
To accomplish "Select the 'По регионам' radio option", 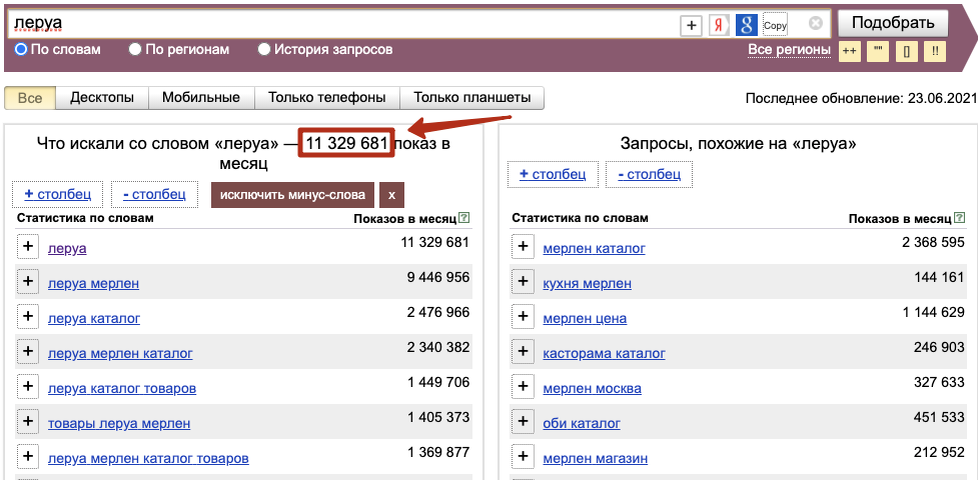I will click(135, 49).
